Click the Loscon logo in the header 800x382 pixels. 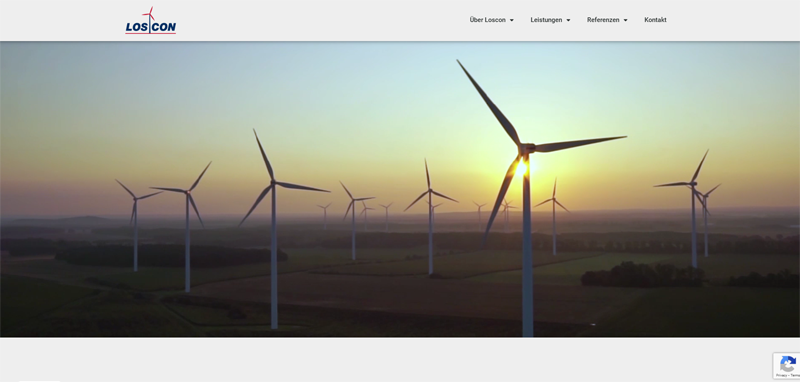tap(151, 20)
